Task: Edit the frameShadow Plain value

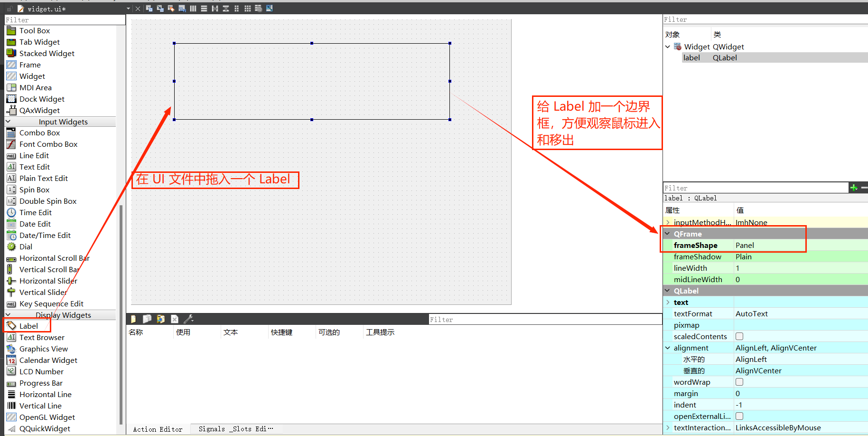Action: click(801, 256)
